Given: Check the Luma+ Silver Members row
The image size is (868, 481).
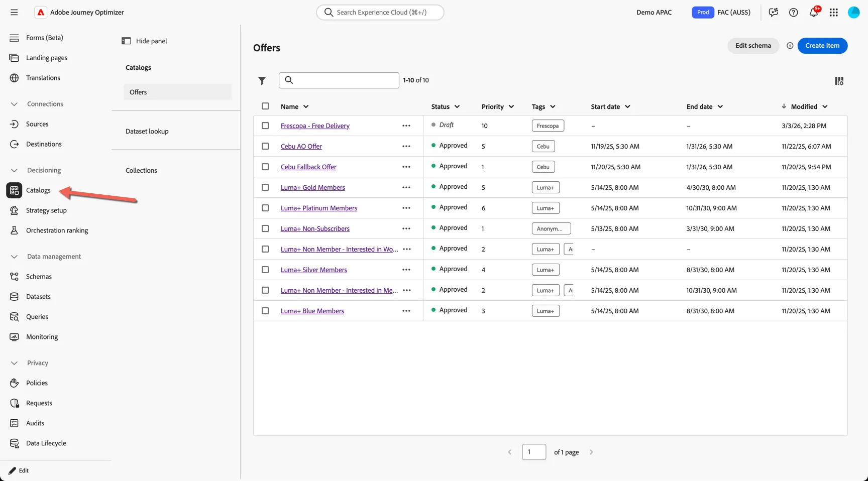Looking at the screenshot, I should tap(265, 270).
